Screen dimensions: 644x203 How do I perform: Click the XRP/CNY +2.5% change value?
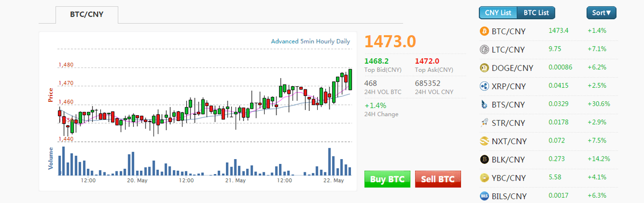coord(597,86)
